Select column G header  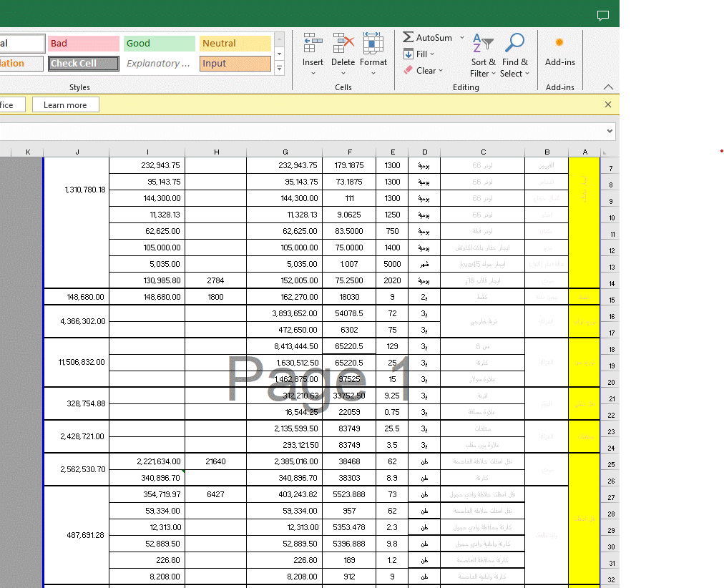(285, 152)
